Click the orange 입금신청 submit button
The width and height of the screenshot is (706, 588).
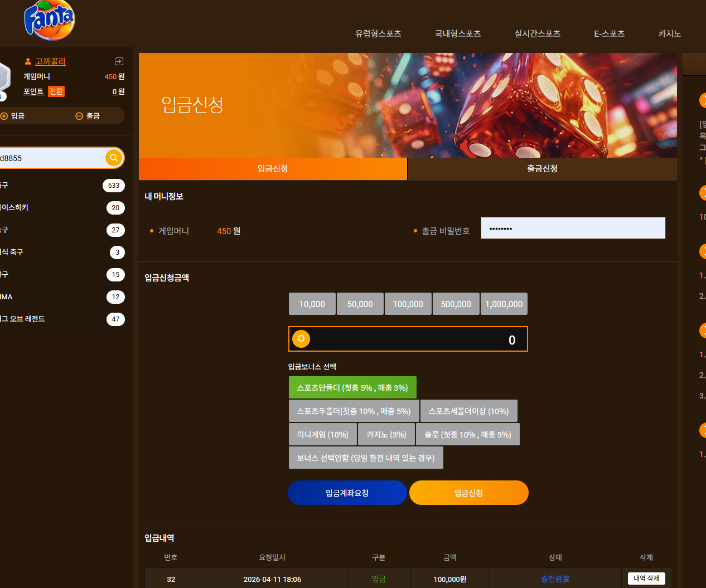pyautogui.click(x=468, y=493)
